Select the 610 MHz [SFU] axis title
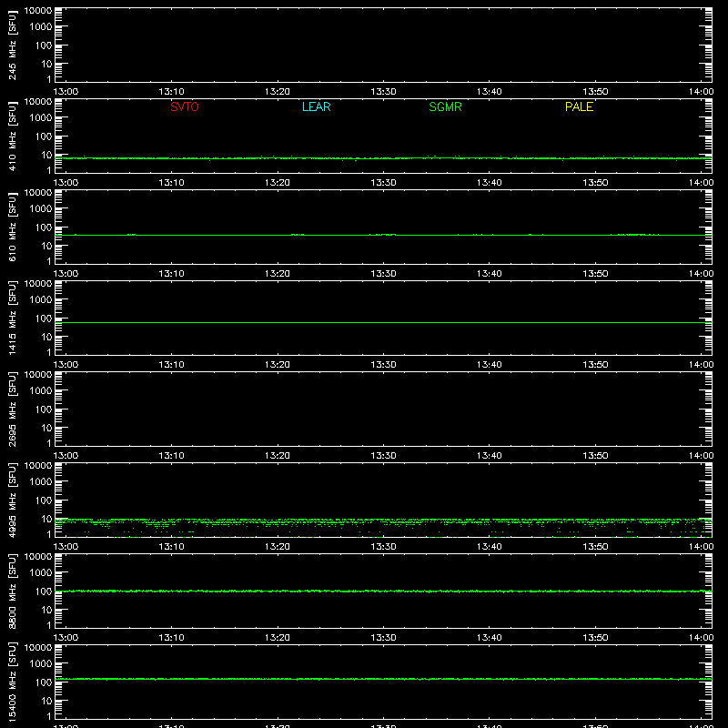 click(x=12, y=227)
